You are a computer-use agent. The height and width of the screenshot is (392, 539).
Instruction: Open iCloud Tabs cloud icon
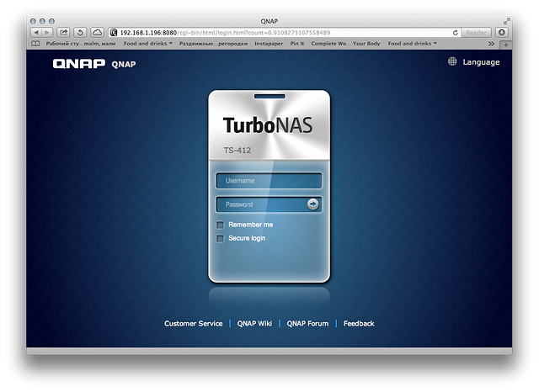pyautogui.click(x=98, y=33)
